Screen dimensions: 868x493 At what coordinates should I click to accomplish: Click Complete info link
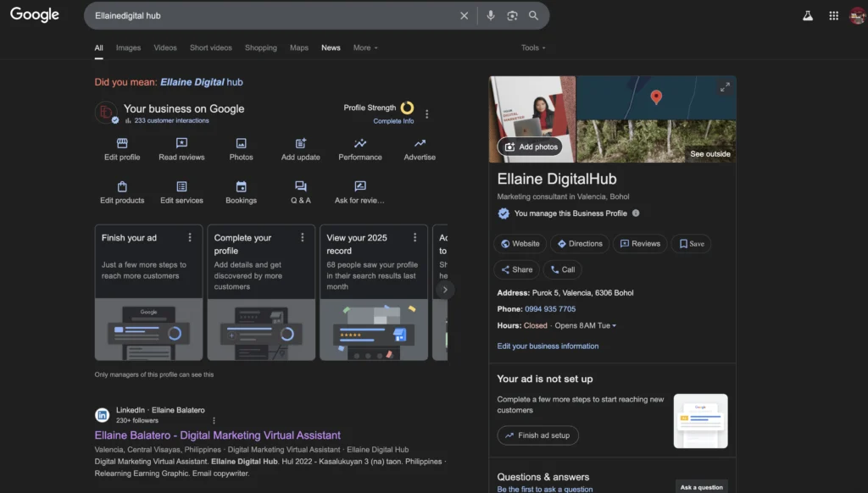(x=393, y=121)
